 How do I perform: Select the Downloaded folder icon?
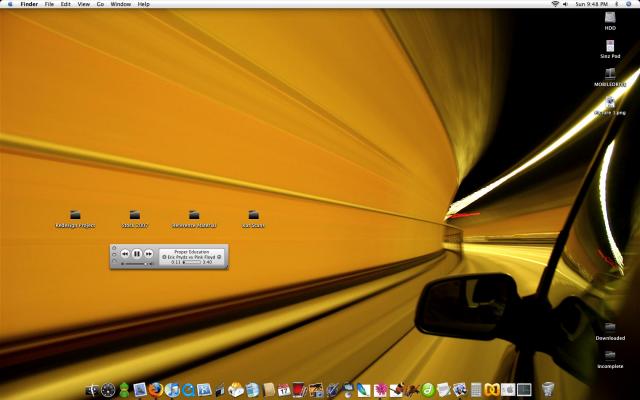point(610,327)
